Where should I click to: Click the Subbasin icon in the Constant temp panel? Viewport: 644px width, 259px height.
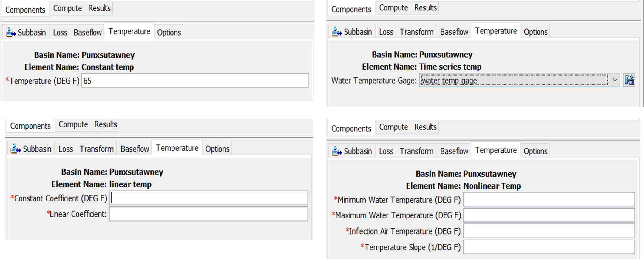pyautogui.click(x=11, y=32)
